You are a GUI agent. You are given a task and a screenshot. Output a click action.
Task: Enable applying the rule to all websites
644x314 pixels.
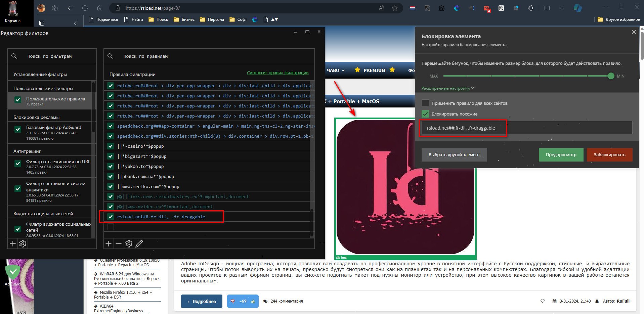tap(425, 103)
